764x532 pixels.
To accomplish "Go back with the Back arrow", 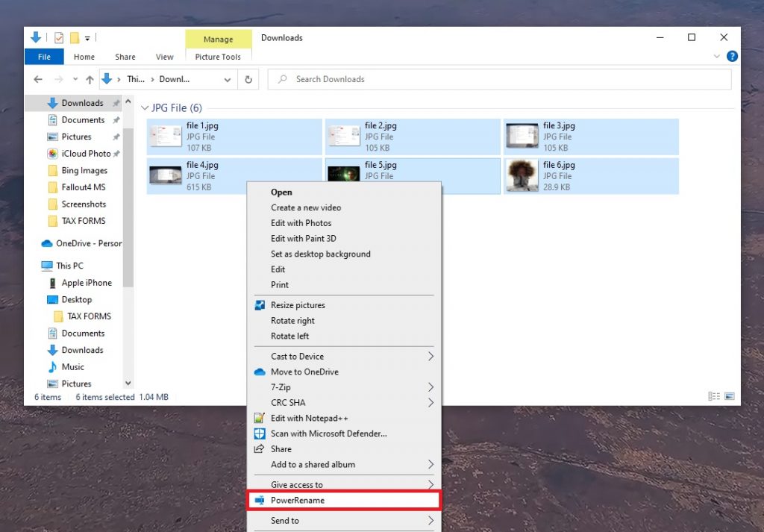I will [x=38, y=79].
